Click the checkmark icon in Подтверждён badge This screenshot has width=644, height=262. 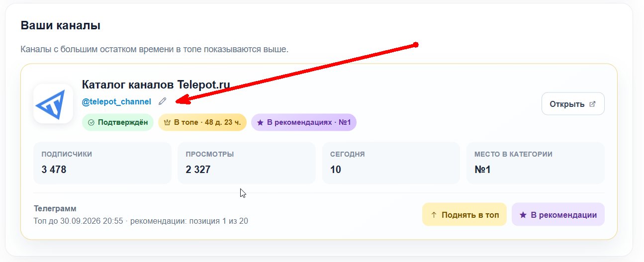91,122
